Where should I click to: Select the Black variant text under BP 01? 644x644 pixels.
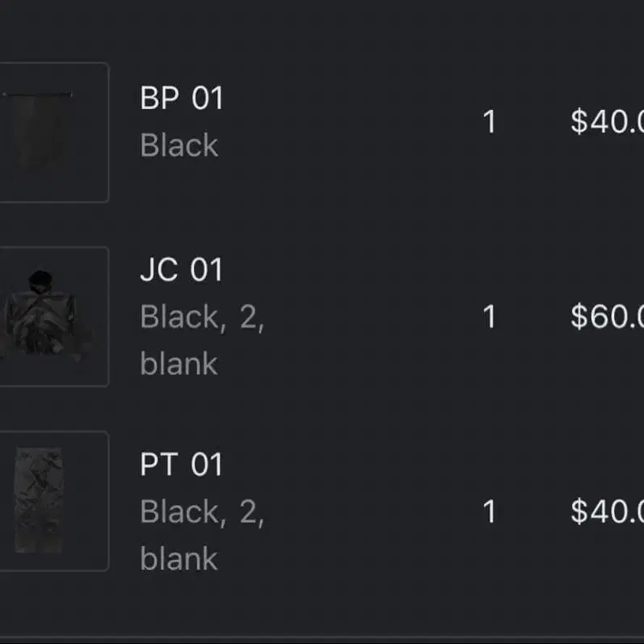pos(179,145)
